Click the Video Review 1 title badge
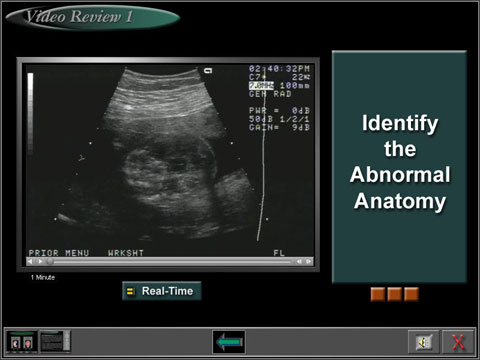Screen dimensions: 480x360 pos(93,17)
